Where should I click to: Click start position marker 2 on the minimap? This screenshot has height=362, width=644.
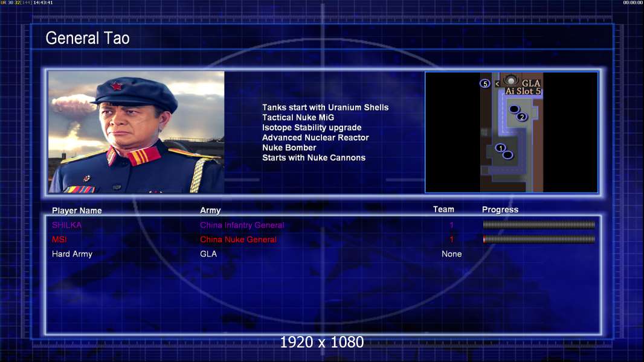(x=521, y=117)
